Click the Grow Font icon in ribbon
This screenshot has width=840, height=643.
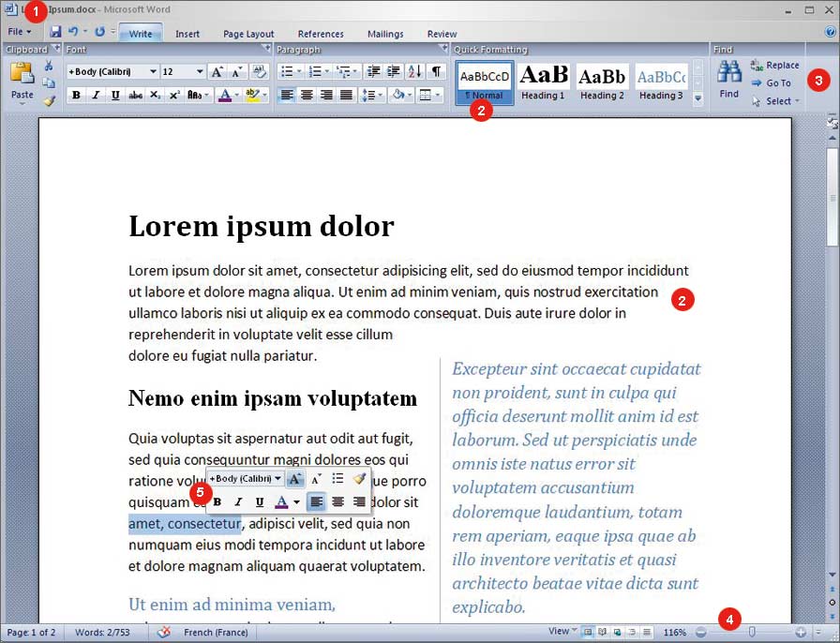tap(217, 71)
